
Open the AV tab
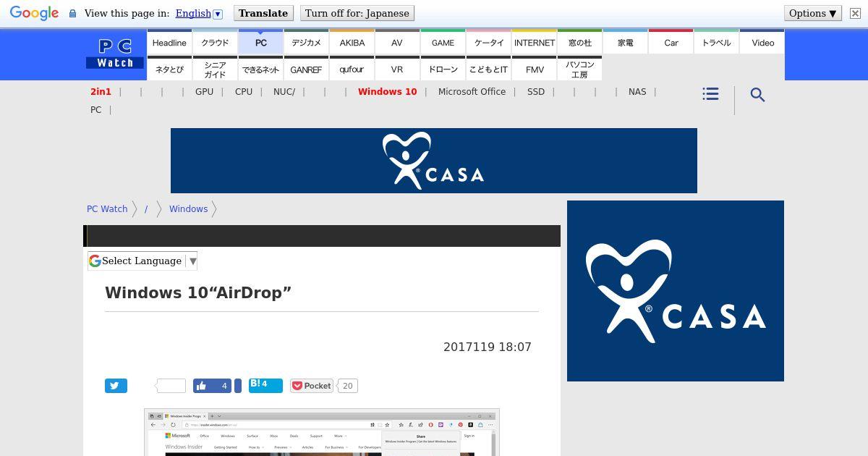397,43
